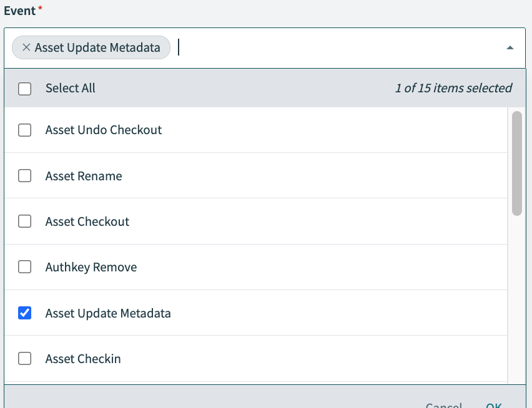
Task: Tick the Asset Undo Checkout checkbox
Action: (25, 130)
